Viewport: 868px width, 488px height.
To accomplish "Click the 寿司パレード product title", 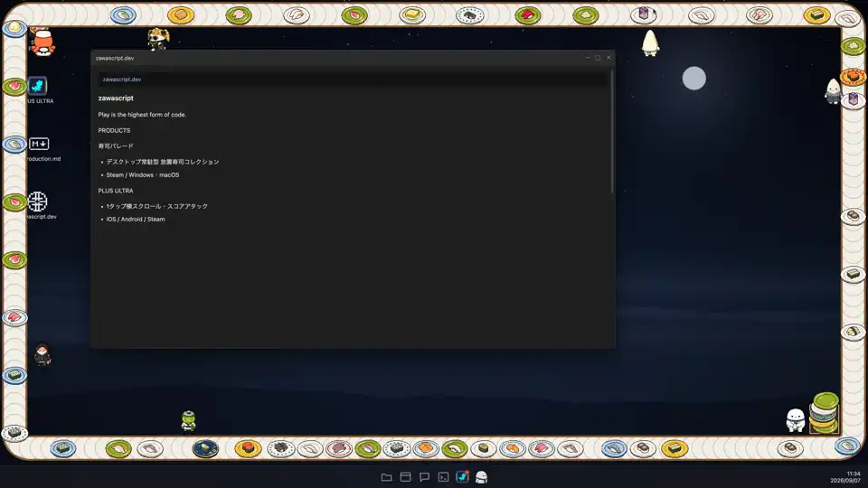I will 116,146.
